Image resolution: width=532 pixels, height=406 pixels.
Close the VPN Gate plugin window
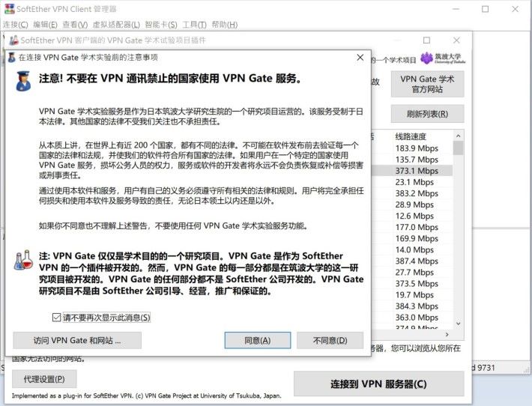[456, 40]
